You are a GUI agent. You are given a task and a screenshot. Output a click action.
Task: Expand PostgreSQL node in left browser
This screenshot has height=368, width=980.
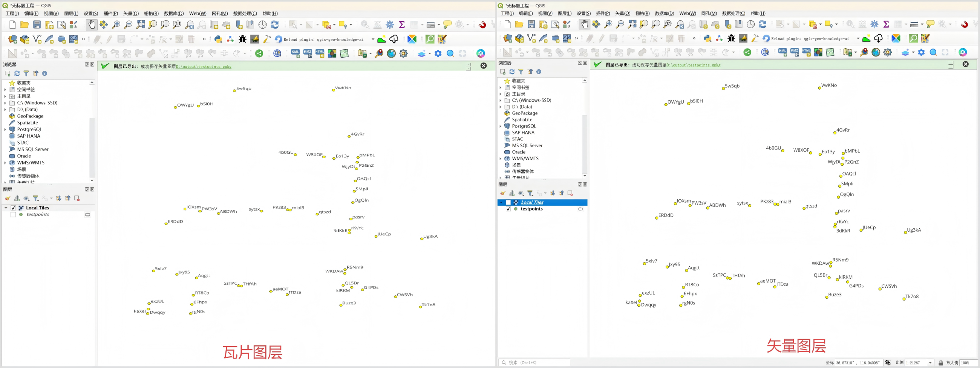tap(5, 130)
